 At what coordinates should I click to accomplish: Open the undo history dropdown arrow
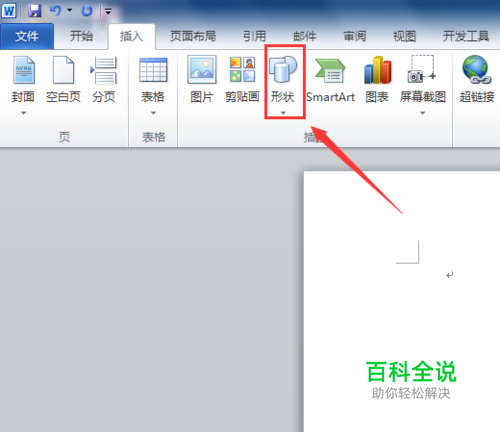70,11
